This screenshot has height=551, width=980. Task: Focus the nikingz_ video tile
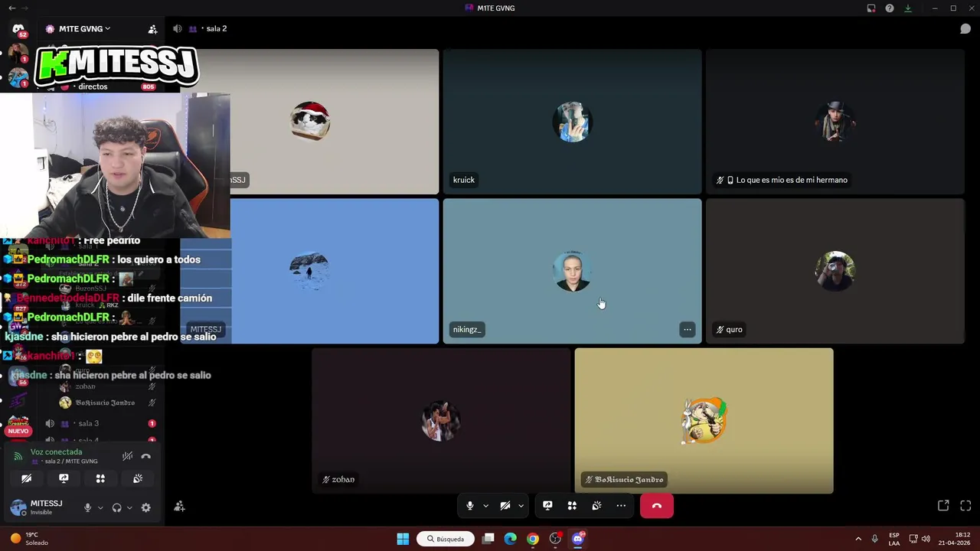[x=572, y=271]
